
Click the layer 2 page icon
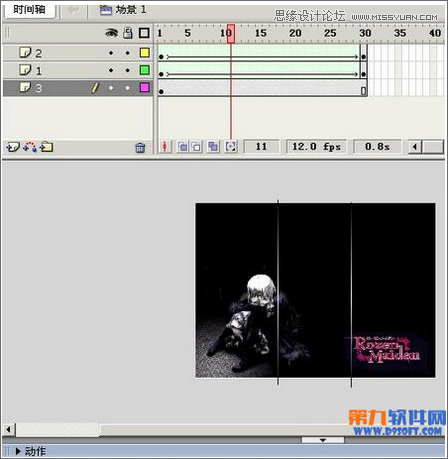click(x=25, y=52)
